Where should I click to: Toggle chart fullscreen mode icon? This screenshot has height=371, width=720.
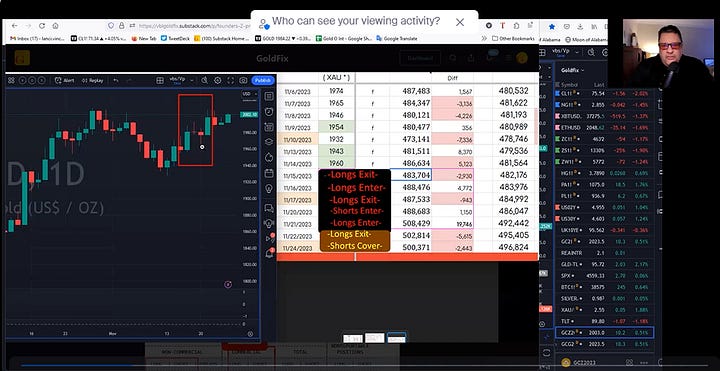click(231, 80)
